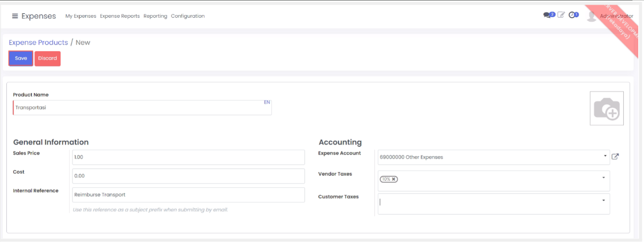The width and height of the screenshot is (644, 243).
Task: Click the pencil edit icon in top bar
Action: tap(561, 16)
